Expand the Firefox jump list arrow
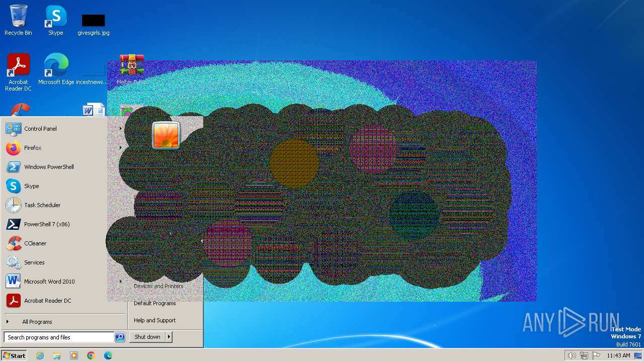The width and height of the screenshot is (644, 362). [120, 148]
